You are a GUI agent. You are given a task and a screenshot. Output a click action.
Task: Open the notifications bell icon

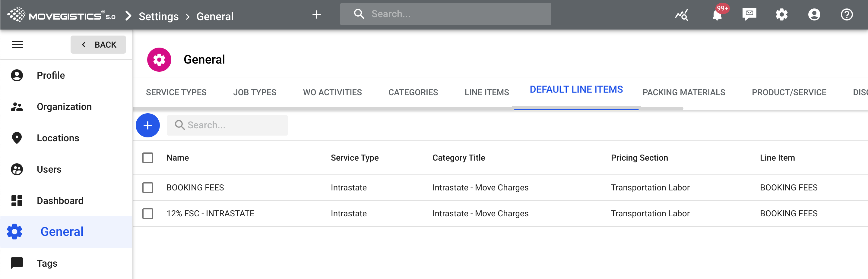717,15
